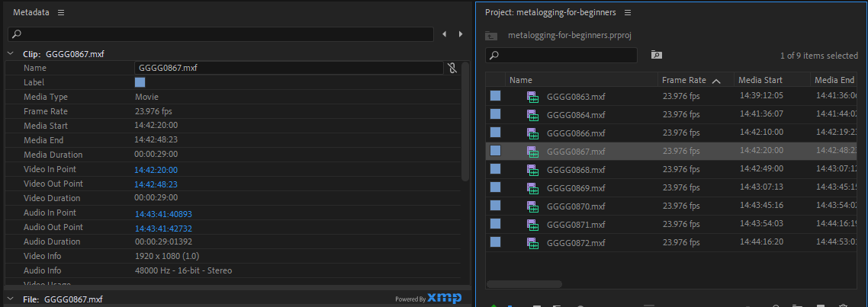The image size is (868, 307).
Task: Select GGGG0864.mxf in the Project list
Action: [576, 115]
